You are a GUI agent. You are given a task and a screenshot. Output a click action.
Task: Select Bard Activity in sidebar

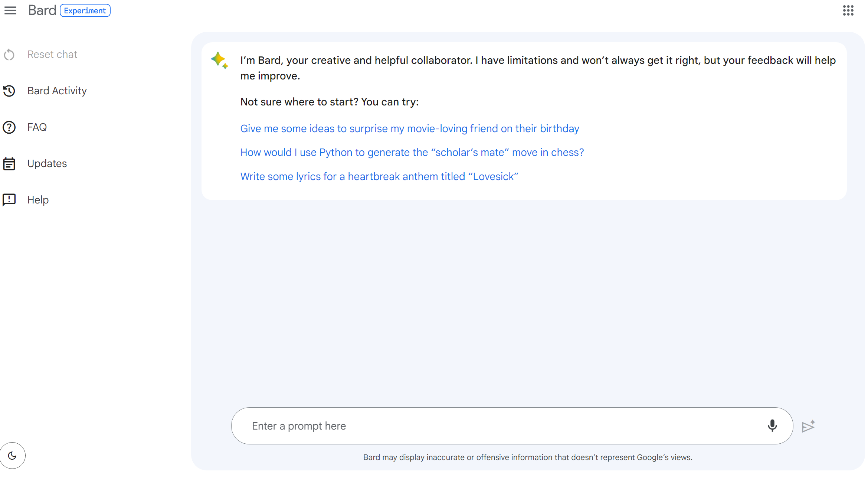click(57, 91)
